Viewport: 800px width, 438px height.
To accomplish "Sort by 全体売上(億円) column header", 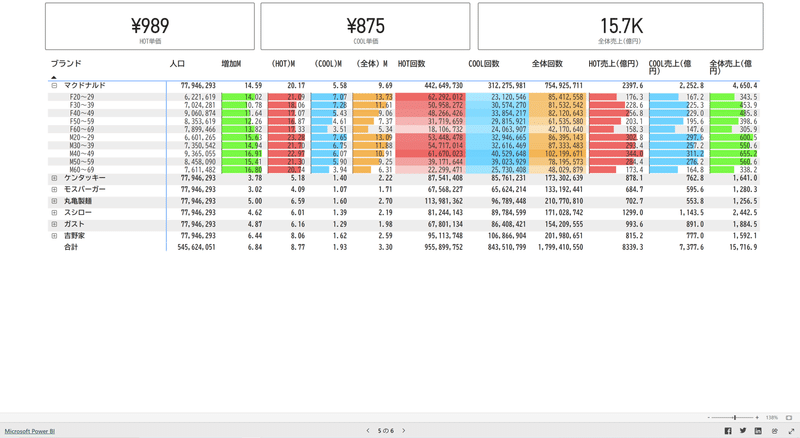I will click(731, 67).
